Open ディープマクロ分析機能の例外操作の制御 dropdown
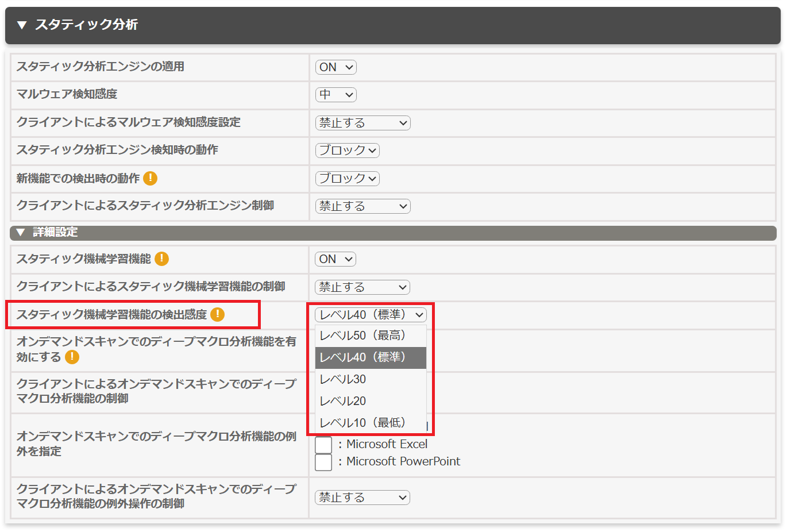This screenshot has width=787, height=532. coord(362,498)
